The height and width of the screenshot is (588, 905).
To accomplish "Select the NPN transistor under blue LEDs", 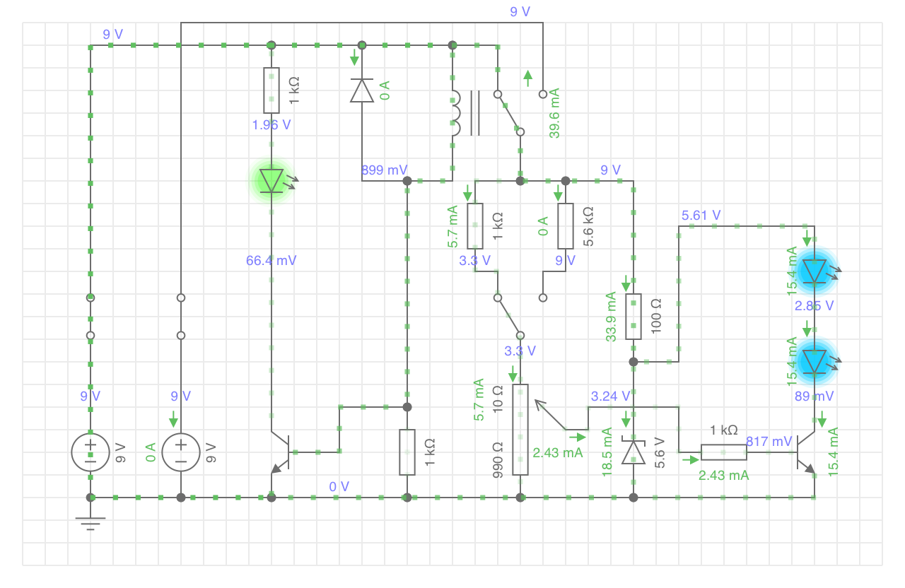I will tap(805, 452).
